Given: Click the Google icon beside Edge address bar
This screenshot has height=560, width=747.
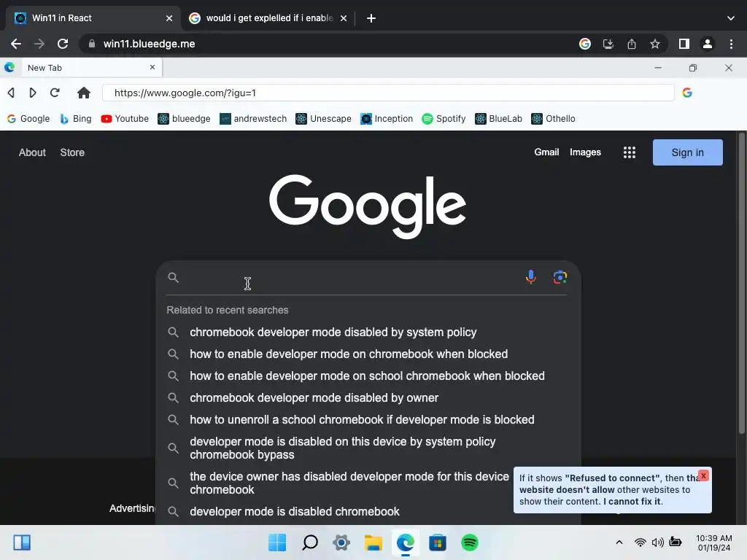Looking at the screenshot, I should coord(687,93).
